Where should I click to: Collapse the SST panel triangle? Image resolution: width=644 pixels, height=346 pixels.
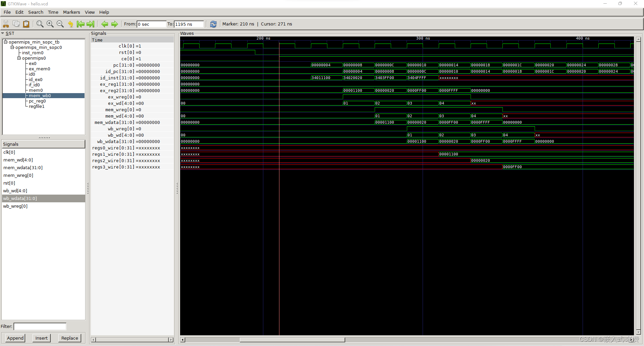click(3, 33)
